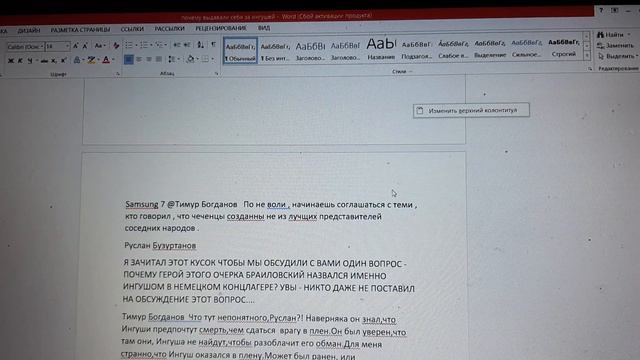This screenshot has height=360, width=640.
Task: Apply the Слабое выделение style
Action: point(453,49)
